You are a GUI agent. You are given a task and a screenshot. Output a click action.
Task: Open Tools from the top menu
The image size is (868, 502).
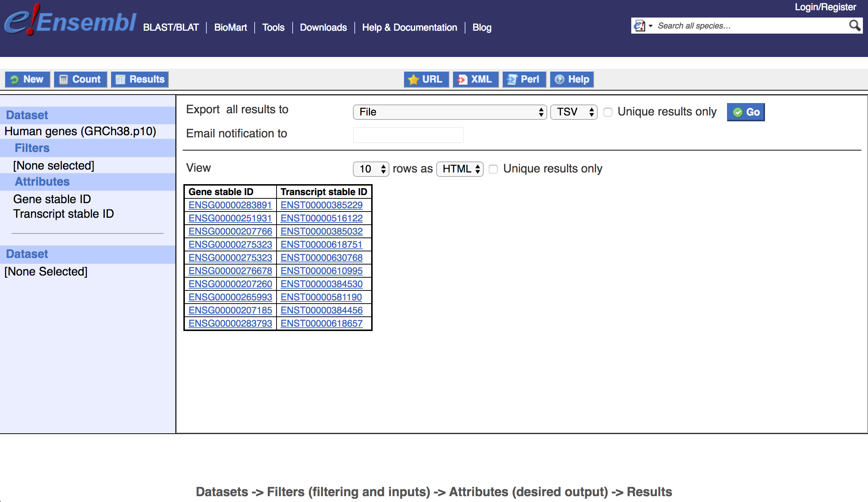(273, 27)
